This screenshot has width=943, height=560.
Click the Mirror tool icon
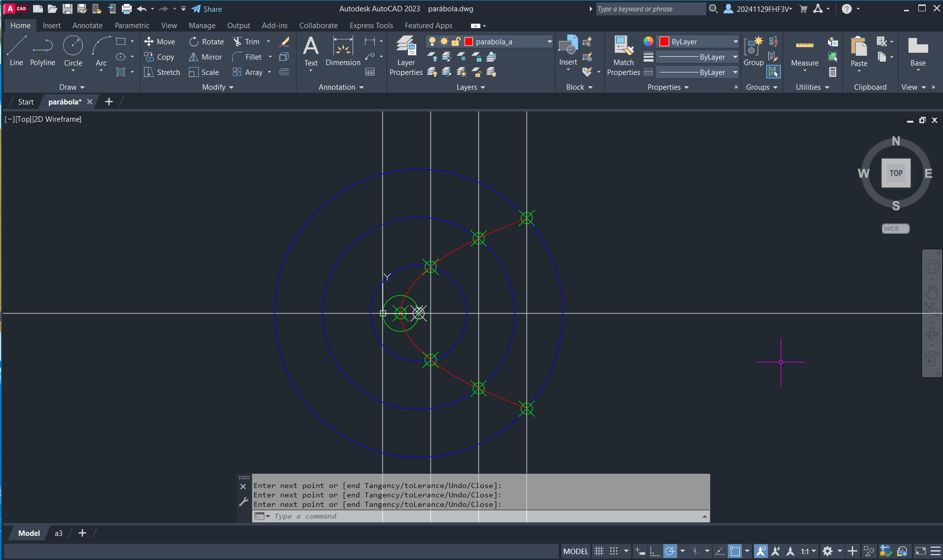[194, 57]
